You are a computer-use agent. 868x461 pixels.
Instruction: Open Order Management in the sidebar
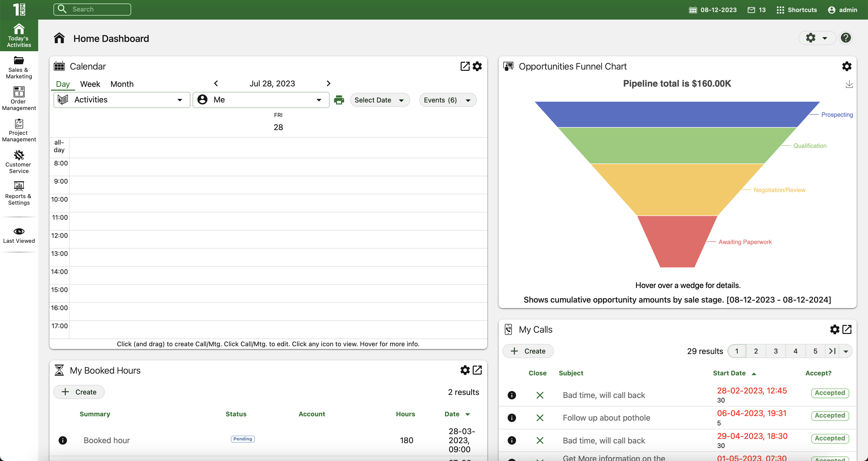19,92
